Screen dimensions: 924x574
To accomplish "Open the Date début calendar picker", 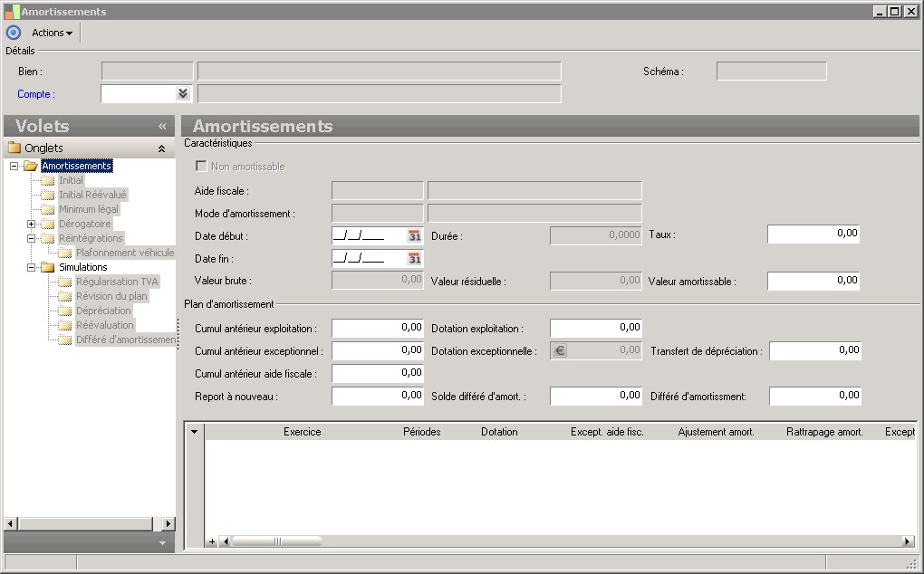I will 414,235.
